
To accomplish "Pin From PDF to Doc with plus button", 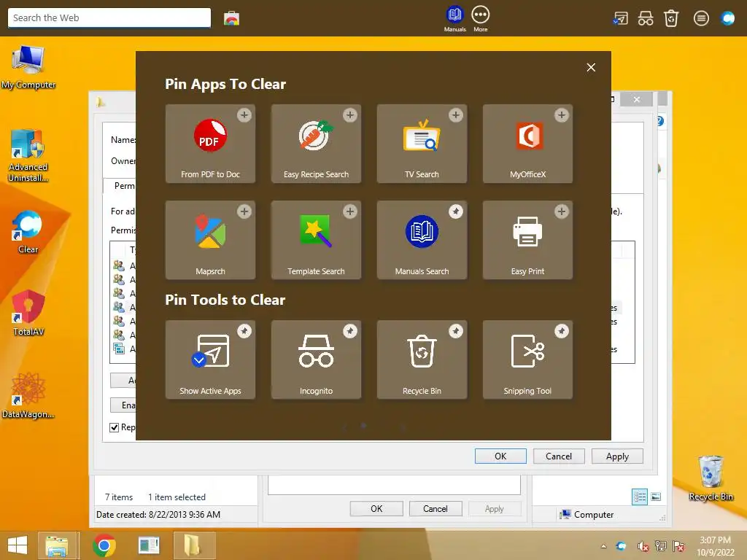I will 244,115.
